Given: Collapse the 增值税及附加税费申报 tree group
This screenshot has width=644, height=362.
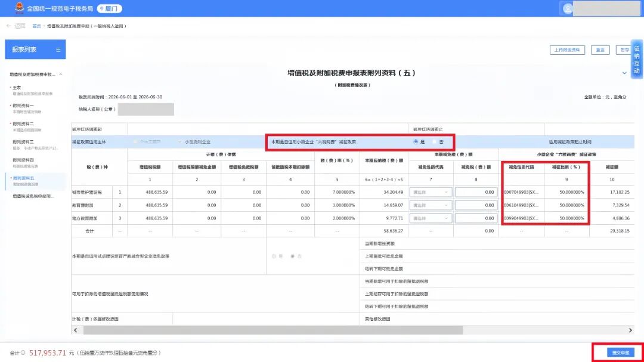Looking at the screenshot, I should coord(61,75).
